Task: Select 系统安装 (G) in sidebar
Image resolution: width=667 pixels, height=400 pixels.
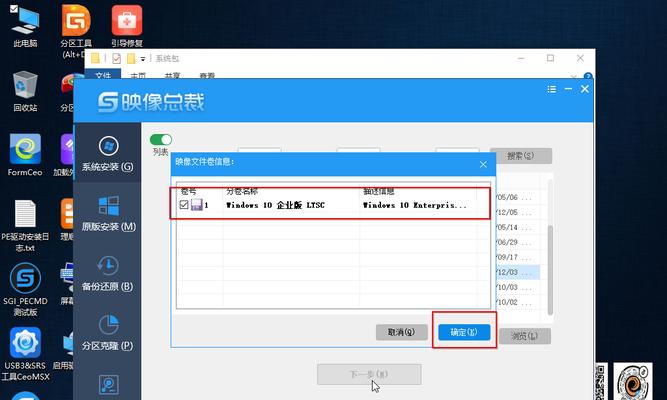Action: point(108,153)
